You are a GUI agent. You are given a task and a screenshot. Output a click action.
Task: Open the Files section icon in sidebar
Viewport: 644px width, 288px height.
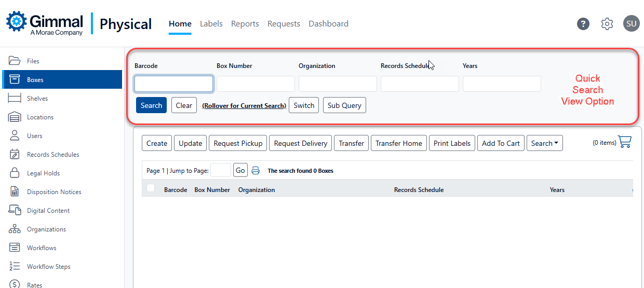14,61
